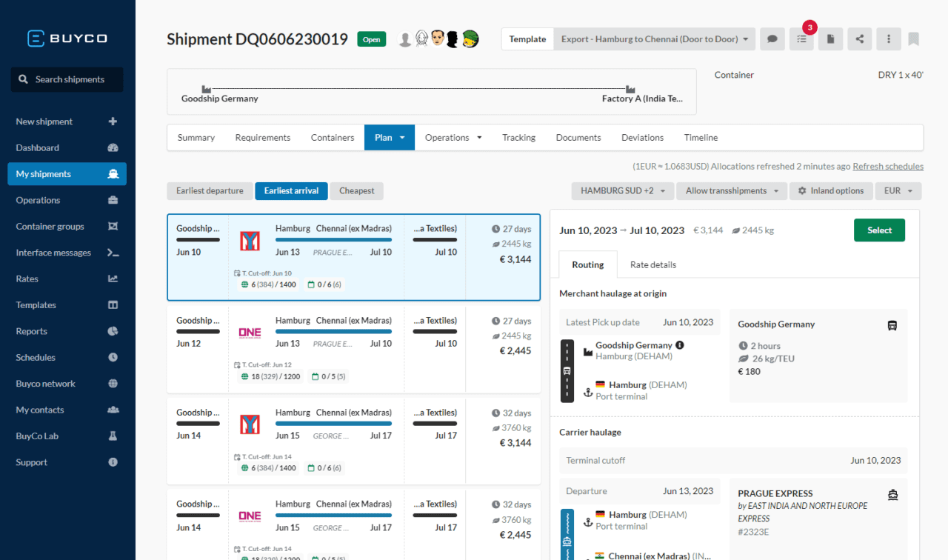948x560 pixels.
Task: Click the Search shipments input field
Action: pos(67,79)
